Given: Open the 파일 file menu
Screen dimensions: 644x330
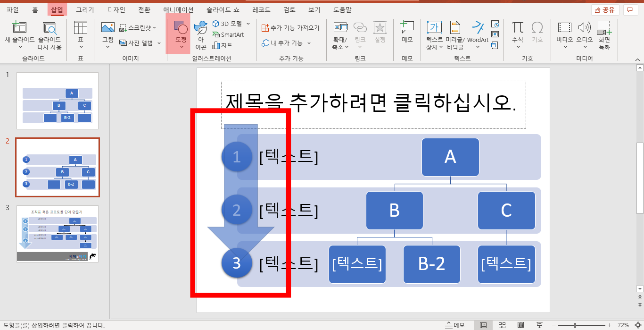Looking at the screenshot, I should [13, 9].
